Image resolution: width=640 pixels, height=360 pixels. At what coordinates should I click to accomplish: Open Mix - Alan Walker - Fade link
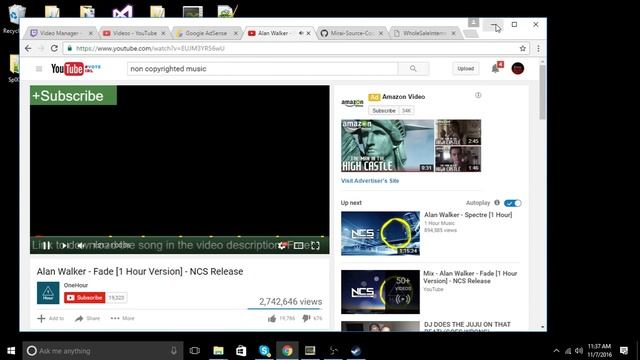tap(470, 277)
